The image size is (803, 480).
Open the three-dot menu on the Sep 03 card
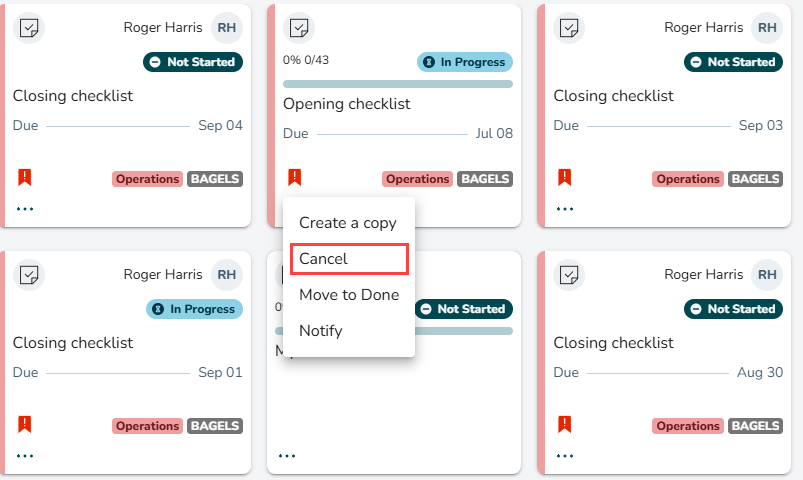click(565, 208)
